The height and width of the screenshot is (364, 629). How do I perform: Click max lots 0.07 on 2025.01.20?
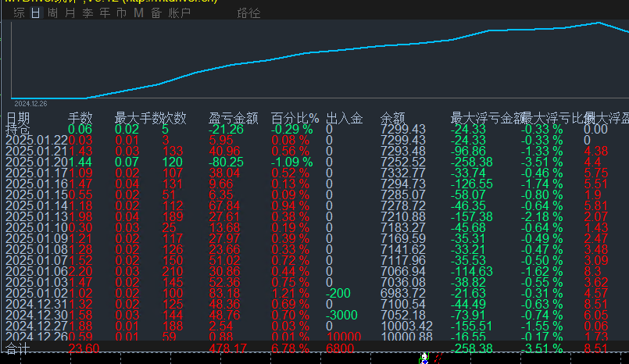pyautogui.click(x=127, y=162)
